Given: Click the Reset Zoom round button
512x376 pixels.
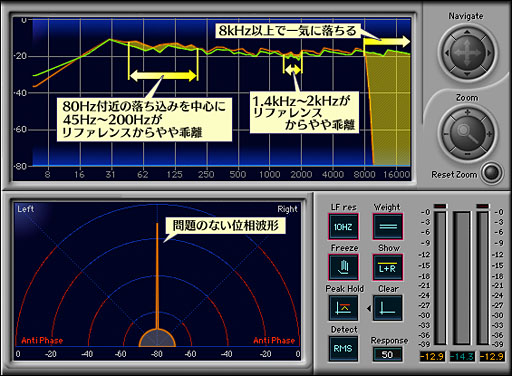Looking at the screenshot, I should tap(492, 173).
